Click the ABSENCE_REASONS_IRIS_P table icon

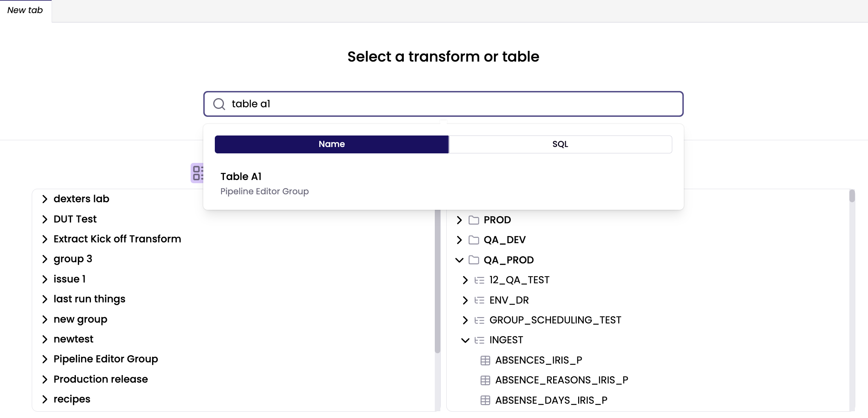click(485, 380)
